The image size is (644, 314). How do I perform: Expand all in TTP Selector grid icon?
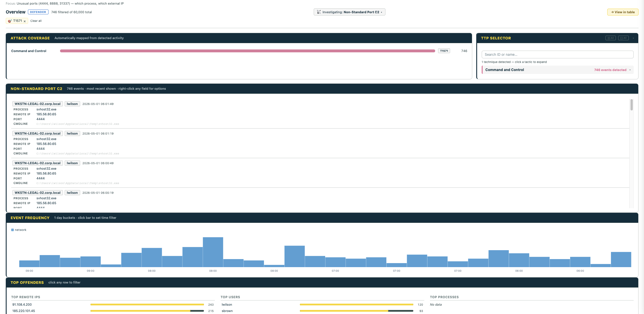(610, 38)
